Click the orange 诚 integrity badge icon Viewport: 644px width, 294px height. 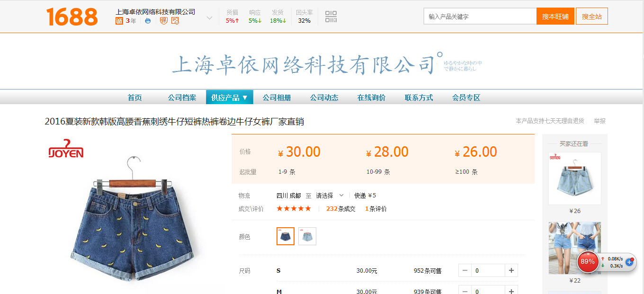119,21
